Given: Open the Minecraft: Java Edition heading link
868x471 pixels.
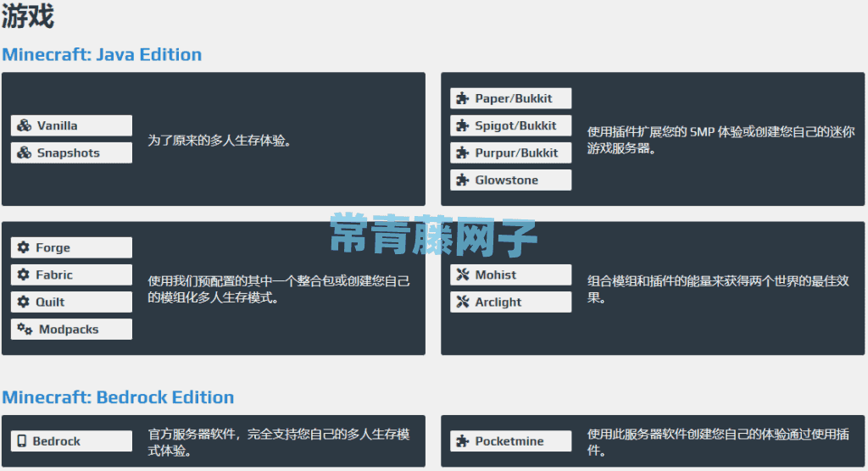Looking at the screenshot, I should tap(102, 54).
